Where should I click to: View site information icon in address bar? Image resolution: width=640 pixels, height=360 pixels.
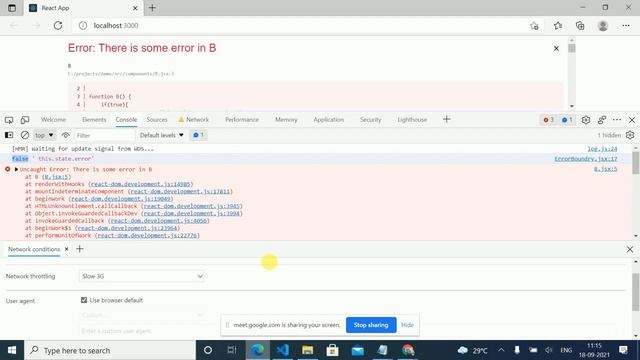pyautogui.click(x=83, y=25)
